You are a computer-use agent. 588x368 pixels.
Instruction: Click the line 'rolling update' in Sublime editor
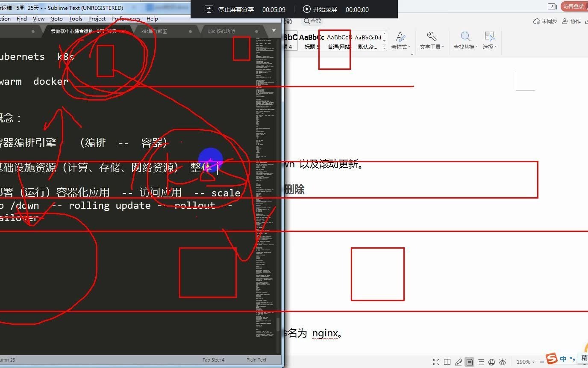tap(110, 205)
